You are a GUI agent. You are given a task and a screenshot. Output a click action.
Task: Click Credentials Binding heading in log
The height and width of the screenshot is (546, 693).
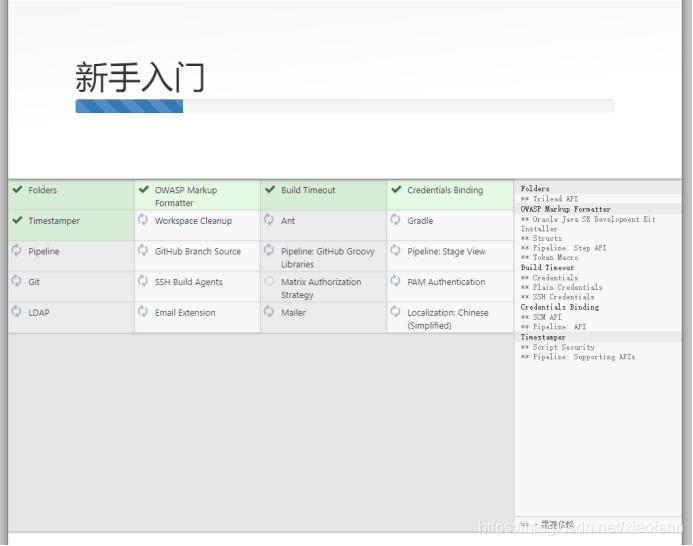(560, 307)
